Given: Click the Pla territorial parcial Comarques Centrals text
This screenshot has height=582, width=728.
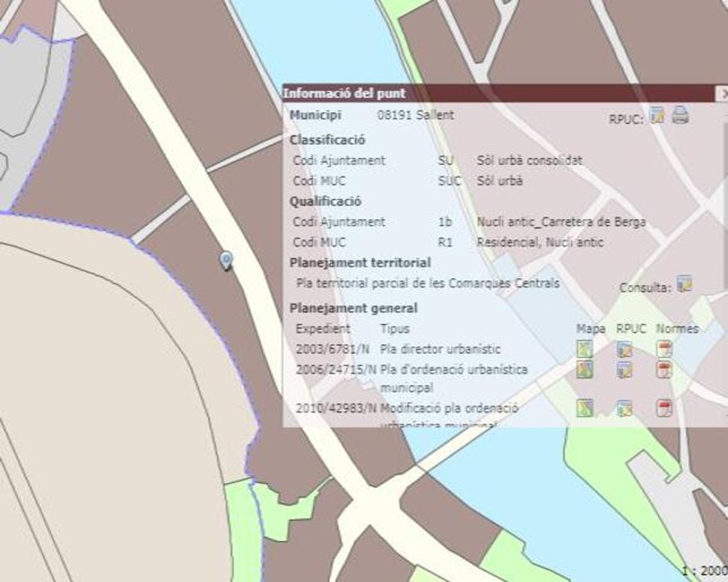Looking at the screenshot, I should pyautogui.click(x=428, y=284).
